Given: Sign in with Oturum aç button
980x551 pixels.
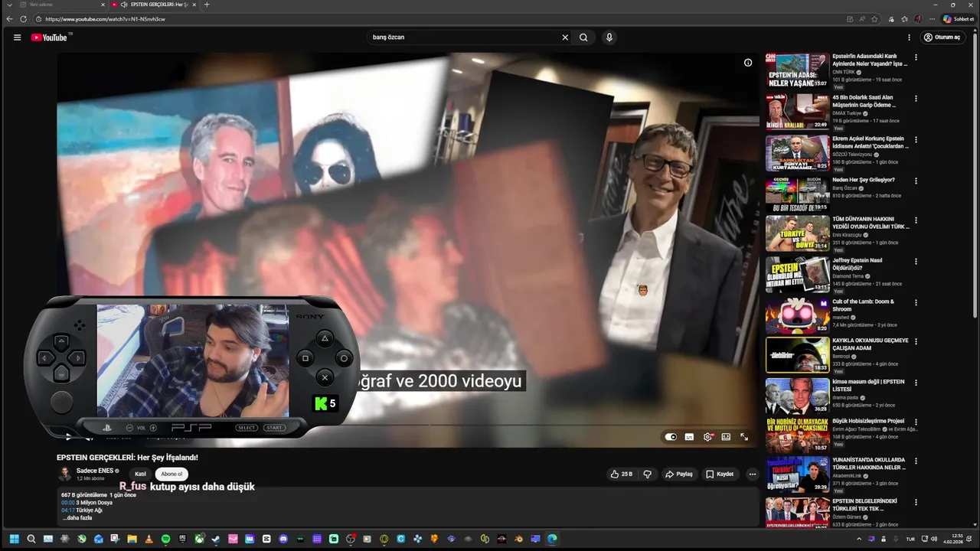Looking at the screenshot, I should 942,37.
